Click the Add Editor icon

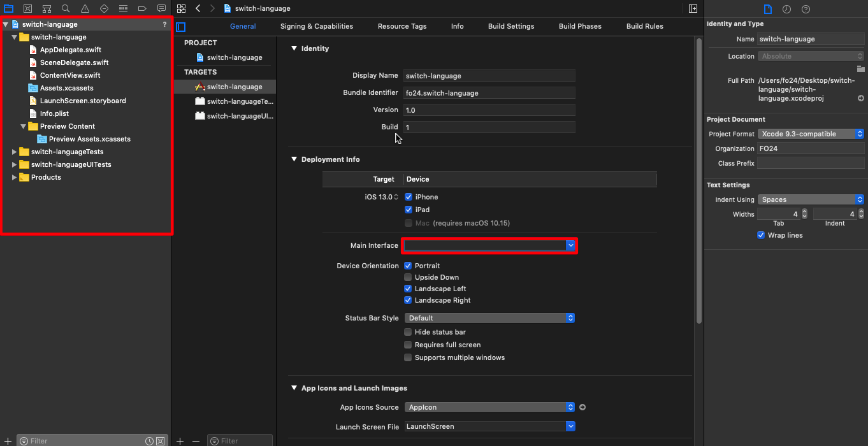(x=693, y=8)
